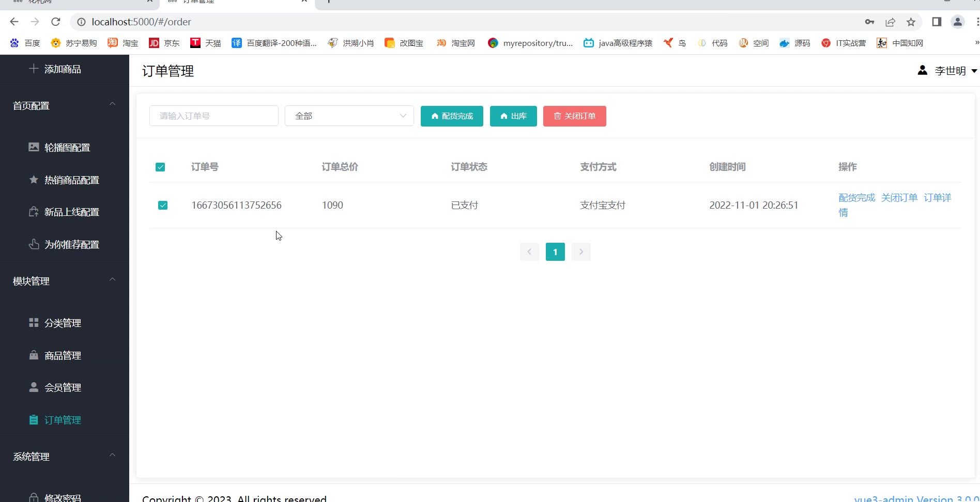This screenshot has width=980, height=502.
Task: Open the 京东 bookmark
Action: [164, 43]
